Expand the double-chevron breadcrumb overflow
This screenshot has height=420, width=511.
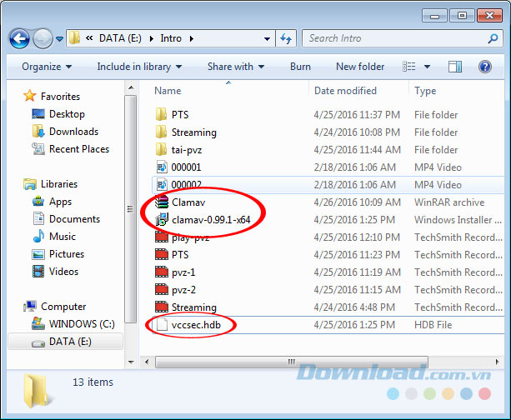(x=89, y=38)
